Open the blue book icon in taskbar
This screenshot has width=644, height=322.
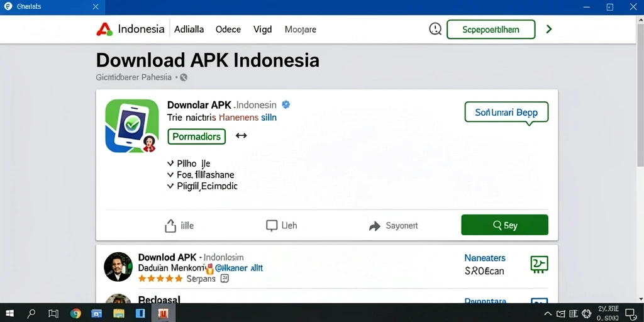(x=140, y=313)
